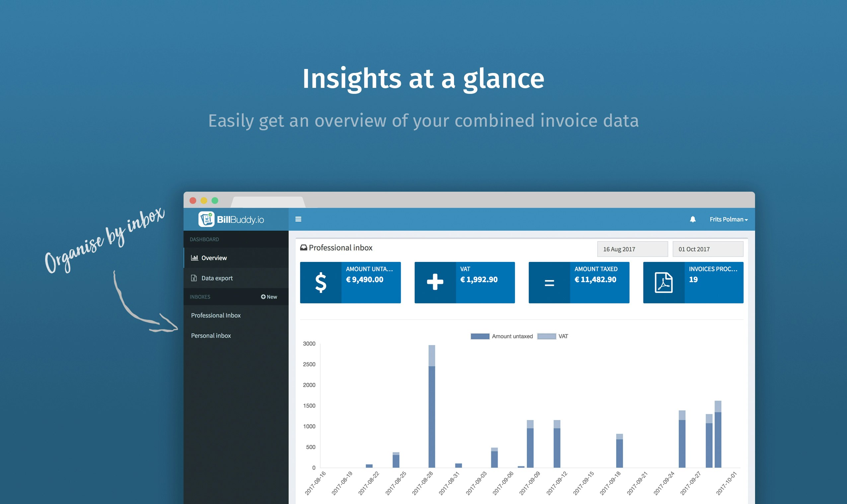
Task: Open Frits Polman user dropdown
Action: click(729, 220)
